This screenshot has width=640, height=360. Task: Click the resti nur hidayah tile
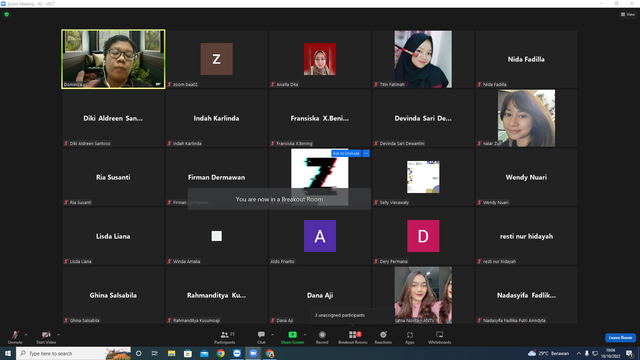point(526,236)
